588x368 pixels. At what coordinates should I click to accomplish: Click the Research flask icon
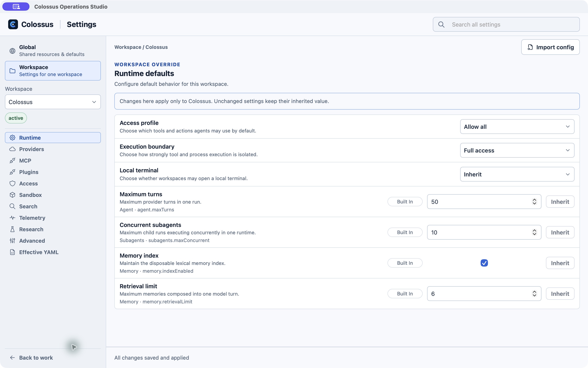[x=12, y=229]
